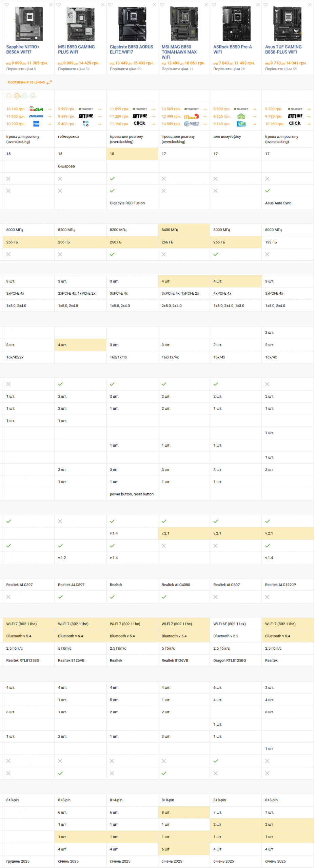Toggle sorting by price (Сортування за ціною)
Screen dimensions: 315x868
pos(30,82)
